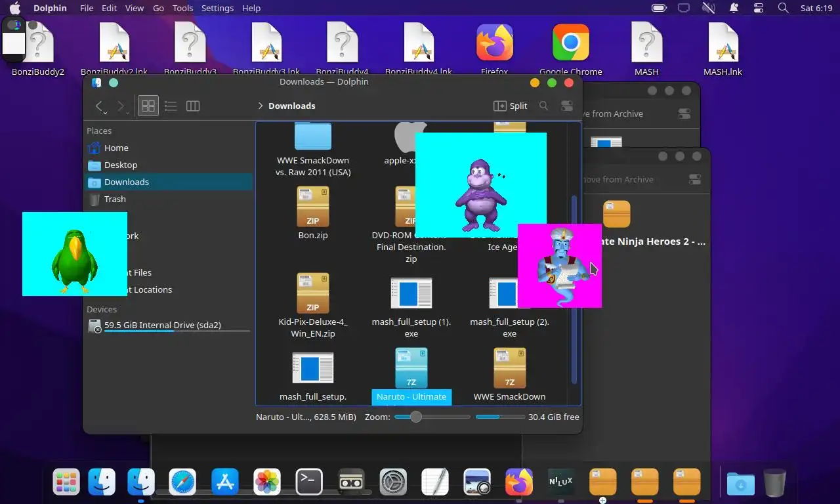Switch Dolphin to columns details view
Viewport: 840px width, 504px height.
tap(193, 106)
